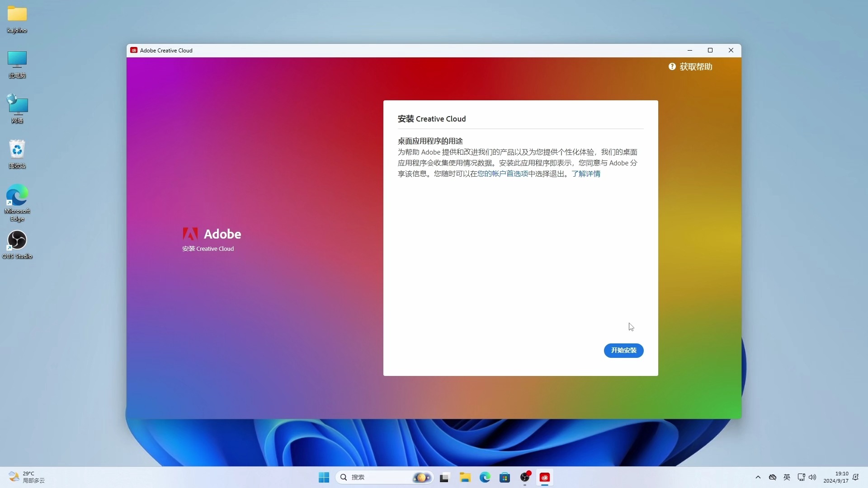Select 回收站 recycle bin icon
The image size is (868, 488).
[17, 154]
